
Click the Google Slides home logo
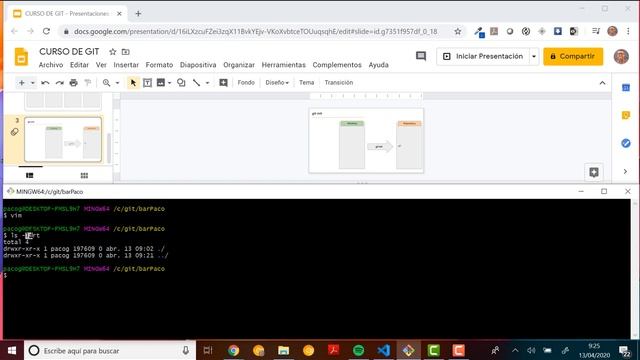[21, 57]
